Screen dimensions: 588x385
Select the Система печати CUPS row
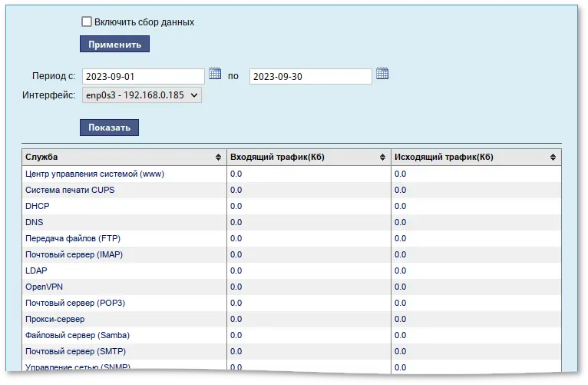click(x=70, y=190)
